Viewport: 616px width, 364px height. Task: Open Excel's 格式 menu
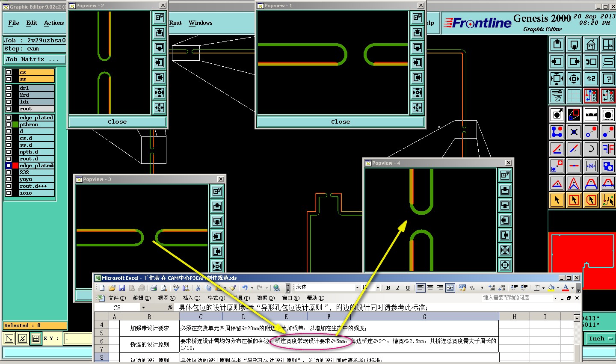click(x=216, y=298)
